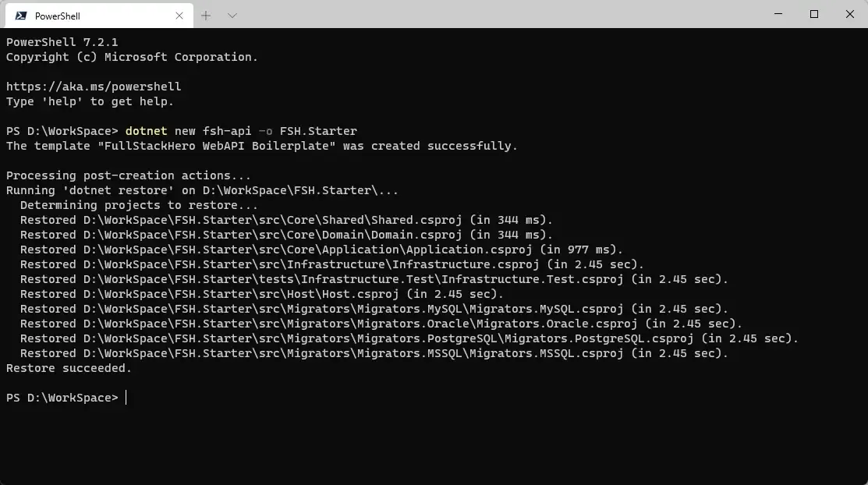Screen dimensions: 868x485
Task: Click the 'dotnet' command text in the prompt
Action: (x=146, y=130)
